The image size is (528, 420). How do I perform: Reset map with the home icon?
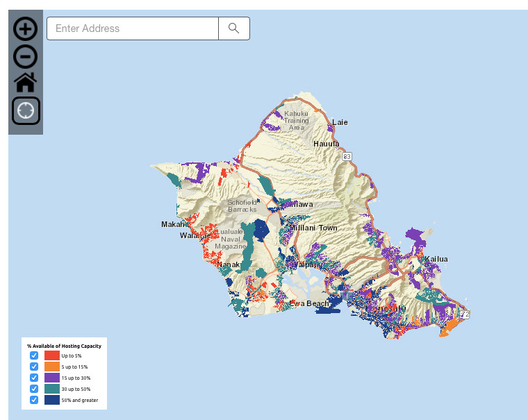tap(26, 83)
